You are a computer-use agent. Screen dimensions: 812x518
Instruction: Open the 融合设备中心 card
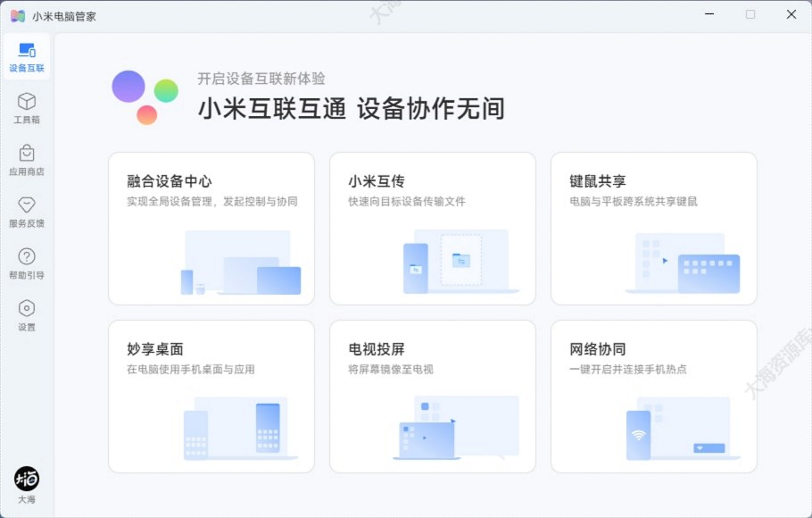point(211,229)
